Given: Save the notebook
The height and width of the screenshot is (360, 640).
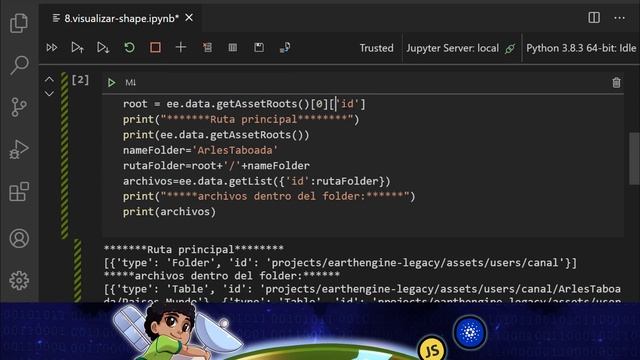Looking at the screenshot, I should coord(259,48).
